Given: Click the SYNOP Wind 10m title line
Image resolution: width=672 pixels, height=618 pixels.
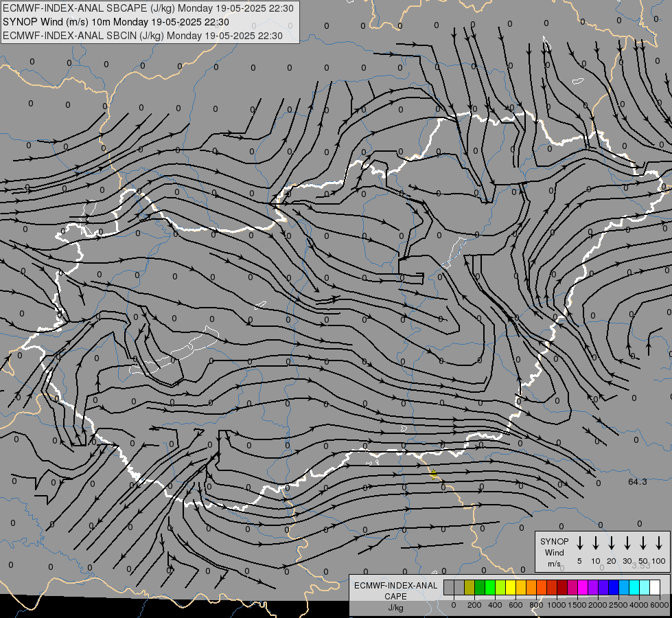Looking at the screenshot, I should click(x=116, y=22).
